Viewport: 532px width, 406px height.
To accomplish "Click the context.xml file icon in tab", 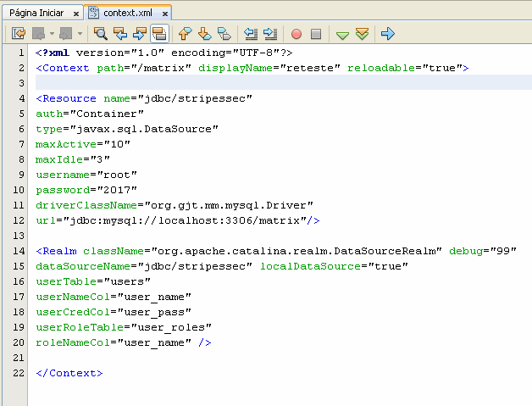I will [x=93, y=13].
